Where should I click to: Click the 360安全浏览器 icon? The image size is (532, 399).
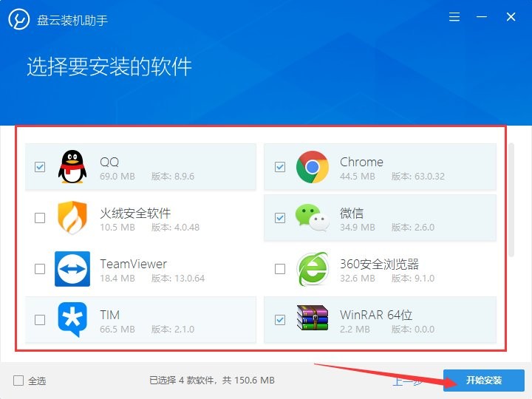pyautogui.click(x=313, y=269)
